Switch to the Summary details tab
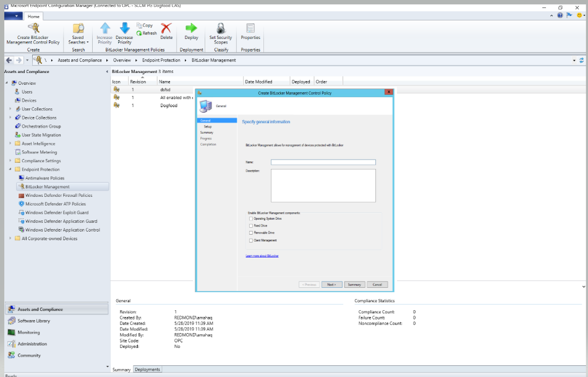Screen dimensions: 588x377 [x=122, y=370]
